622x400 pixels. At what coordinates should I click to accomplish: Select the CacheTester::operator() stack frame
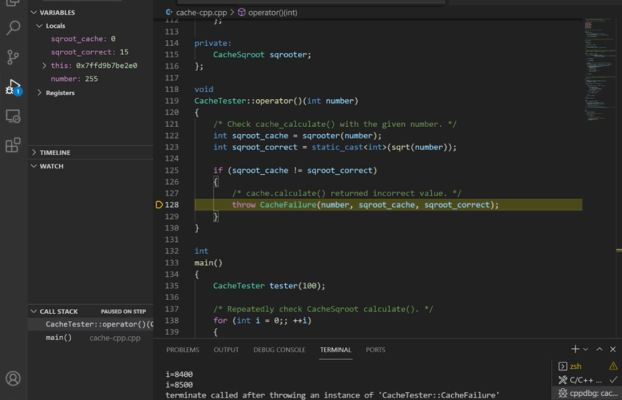click(x=90, y=324)
